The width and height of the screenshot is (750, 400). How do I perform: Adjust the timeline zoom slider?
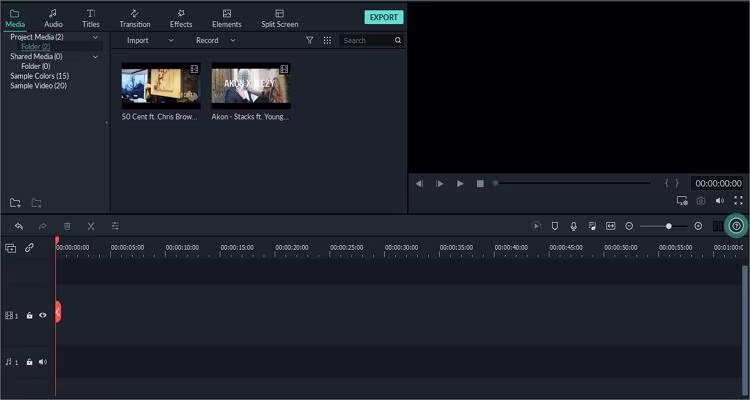pyautogui.click(x=664, y=226)
